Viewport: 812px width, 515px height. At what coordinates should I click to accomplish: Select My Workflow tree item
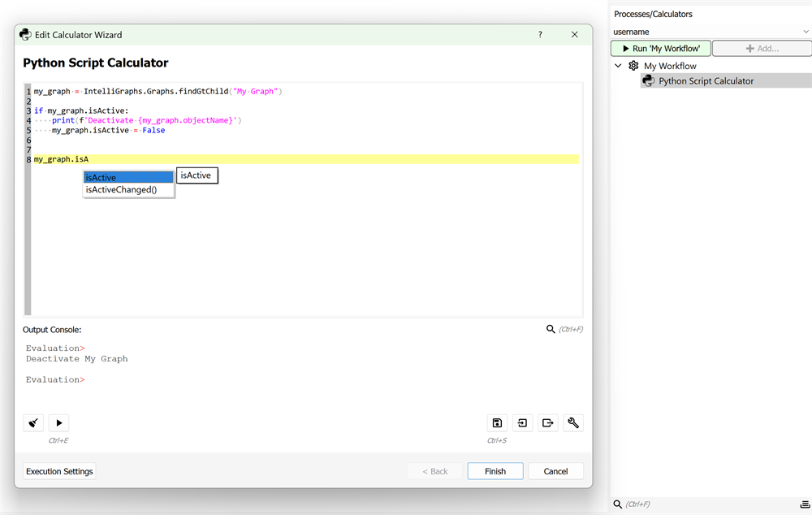[x=670, y=66]
